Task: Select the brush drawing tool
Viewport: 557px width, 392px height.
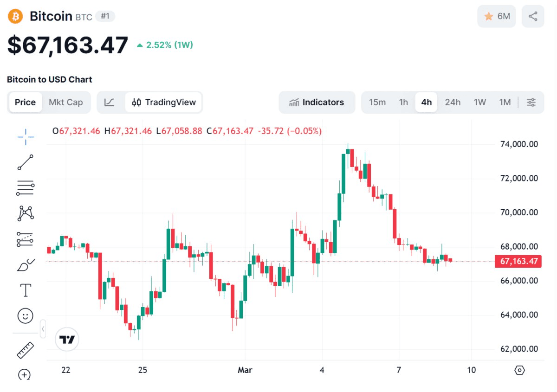Action: coord(26,265)
